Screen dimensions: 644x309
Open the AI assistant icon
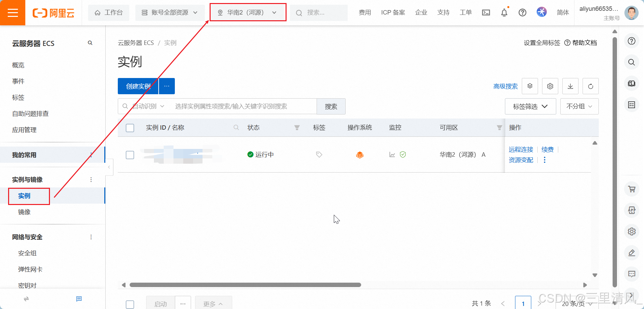[542, 12]
